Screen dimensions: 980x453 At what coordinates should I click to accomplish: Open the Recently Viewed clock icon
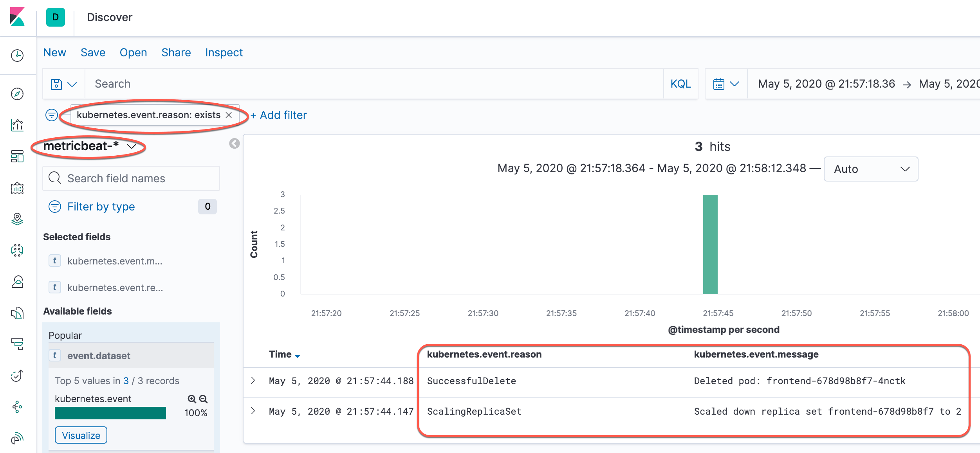pos(17,56)
